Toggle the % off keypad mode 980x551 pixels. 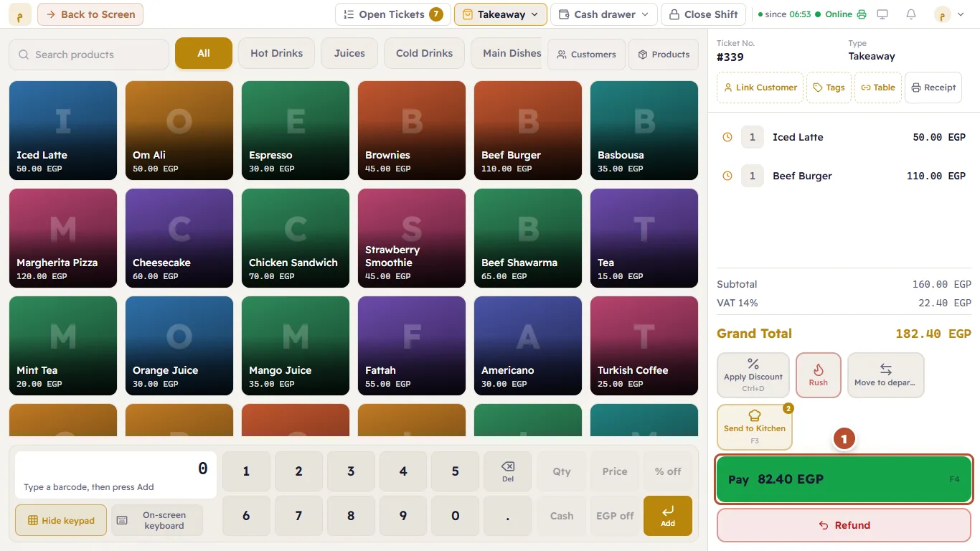tap(668, 471)
